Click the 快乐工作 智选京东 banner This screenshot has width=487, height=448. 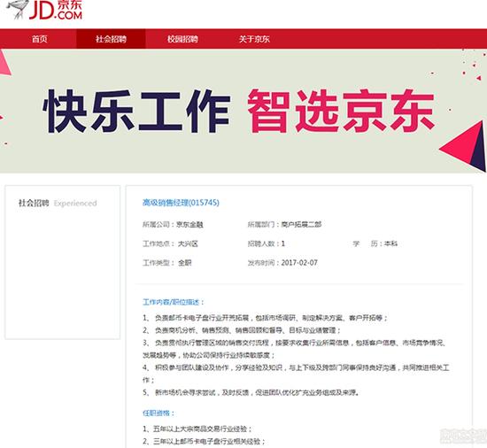(243, 111)
